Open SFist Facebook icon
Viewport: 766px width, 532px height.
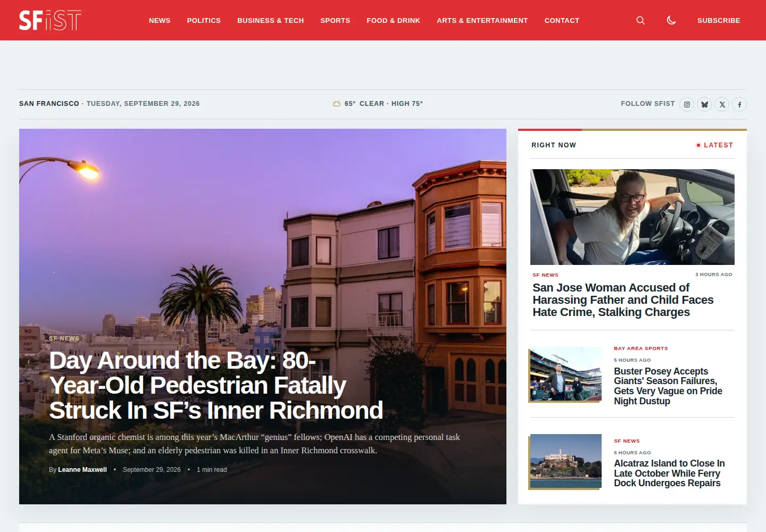click(739, 104)
